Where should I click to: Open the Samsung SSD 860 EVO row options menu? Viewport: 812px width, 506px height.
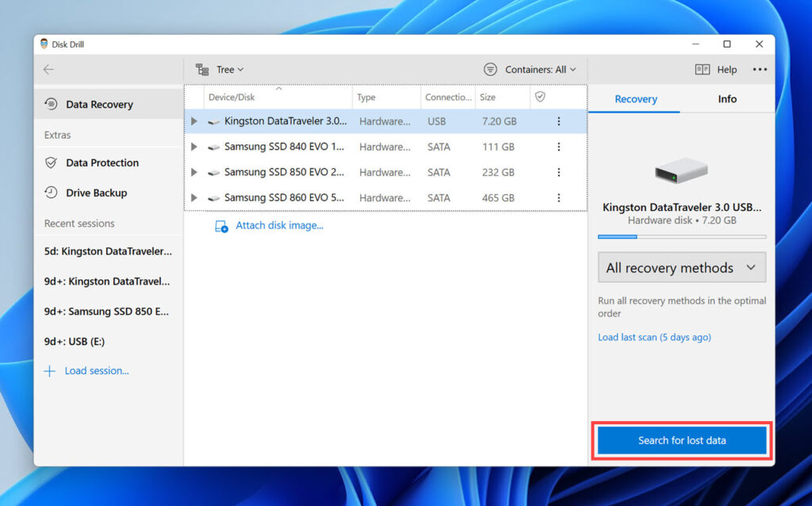click(558, 197)
